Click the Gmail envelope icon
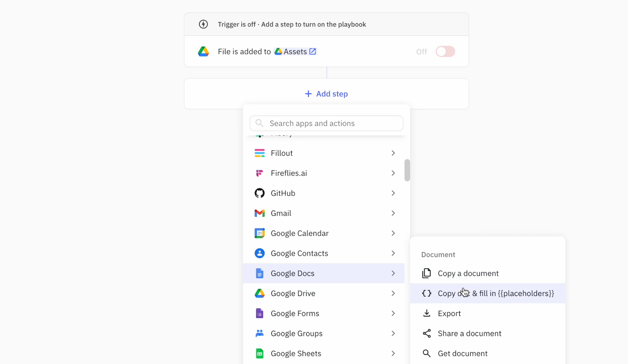This screenshot has width=628, height=364. (260, 213)
